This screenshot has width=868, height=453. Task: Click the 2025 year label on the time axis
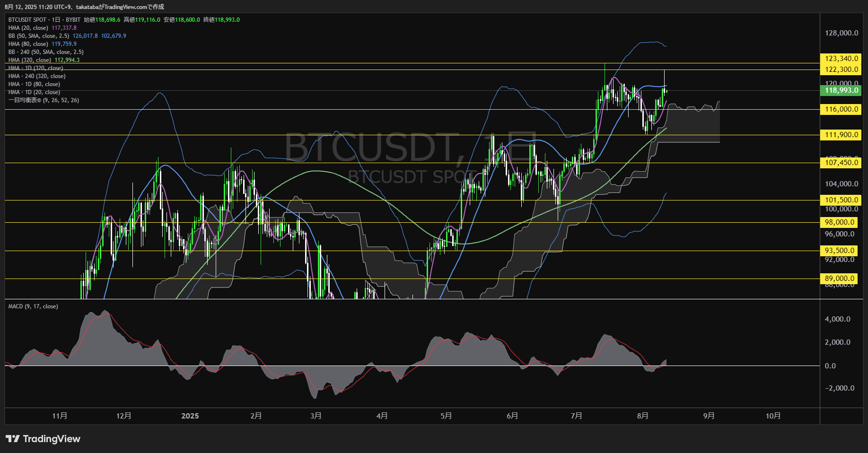[190, 416]
